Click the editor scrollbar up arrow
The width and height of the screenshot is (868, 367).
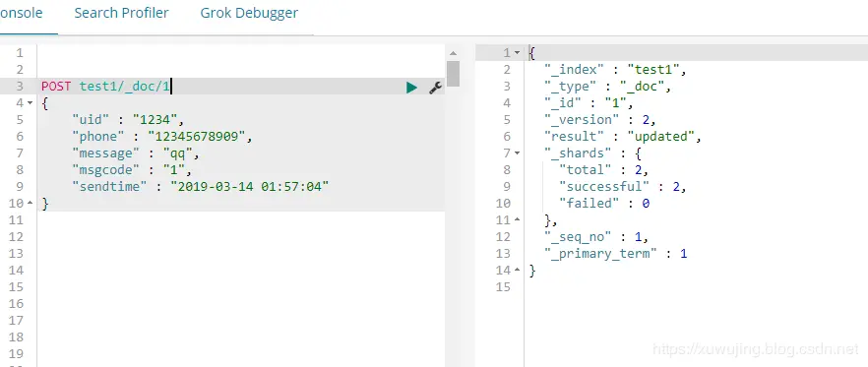pyautogui.click(x=453, y=54)
